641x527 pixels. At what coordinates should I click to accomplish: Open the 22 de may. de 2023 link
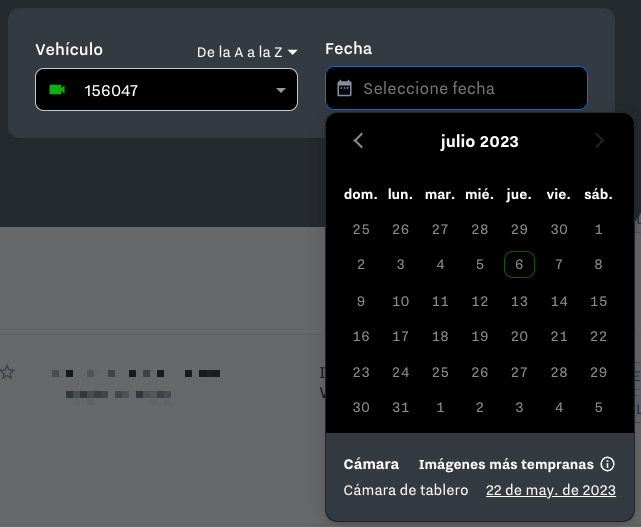550,490
